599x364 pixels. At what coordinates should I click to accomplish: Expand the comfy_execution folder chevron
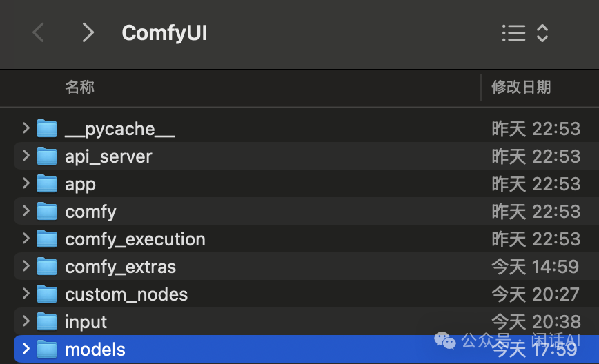click(x=26, y=239)
